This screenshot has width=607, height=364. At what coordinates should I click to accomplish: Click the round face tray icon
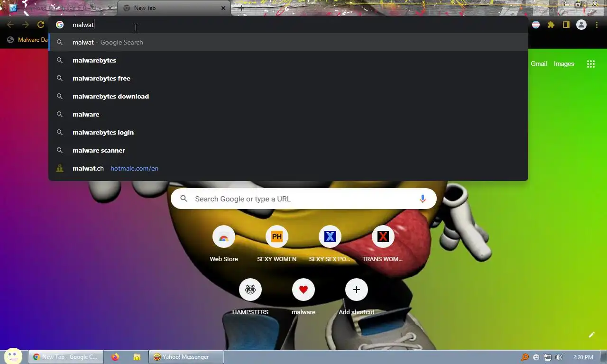coord(536,357)
